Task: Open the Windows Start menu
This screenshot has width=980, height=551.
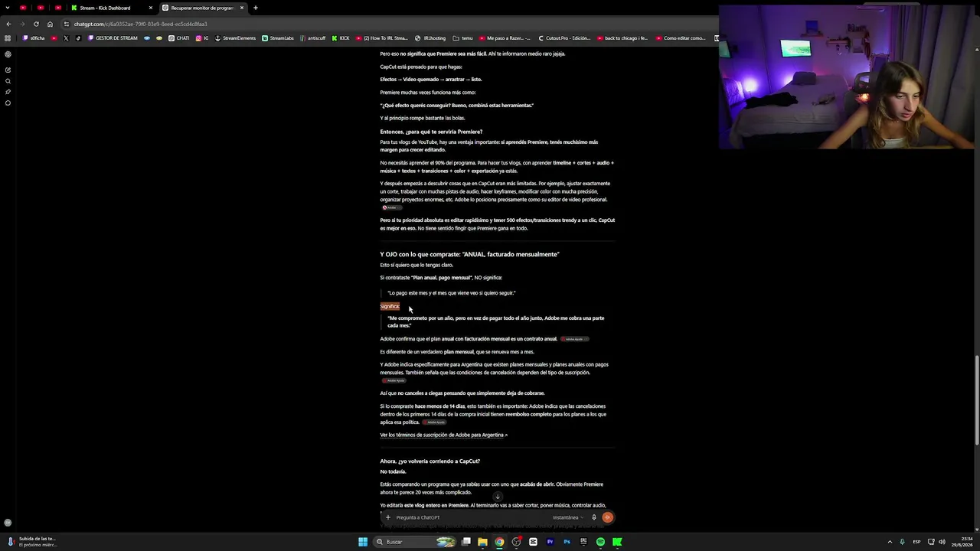Action: 363,542
